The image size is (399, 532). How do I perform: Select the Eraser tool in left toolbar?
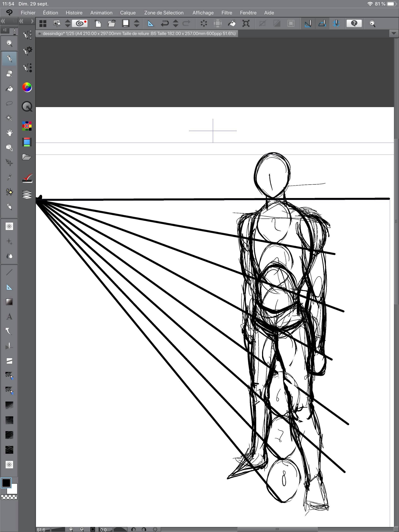9,74
